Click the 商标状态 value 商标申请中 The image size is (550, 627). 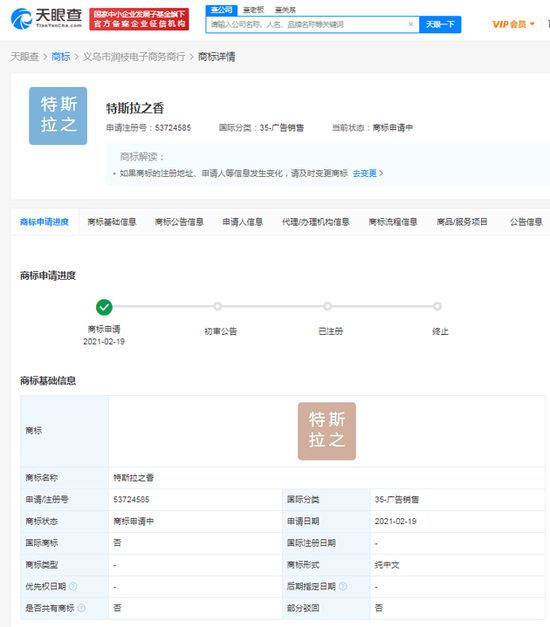(133, 521)
